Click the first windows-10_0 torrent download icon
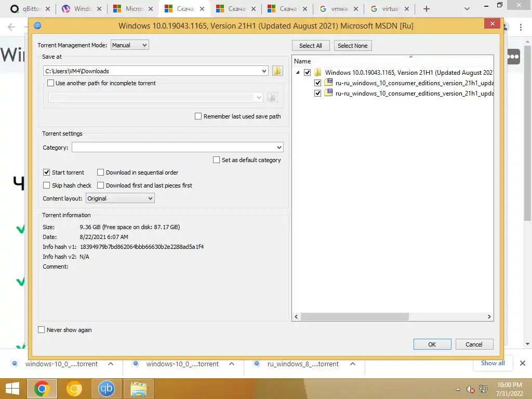The image size is (532, 399). click(15, 364)
